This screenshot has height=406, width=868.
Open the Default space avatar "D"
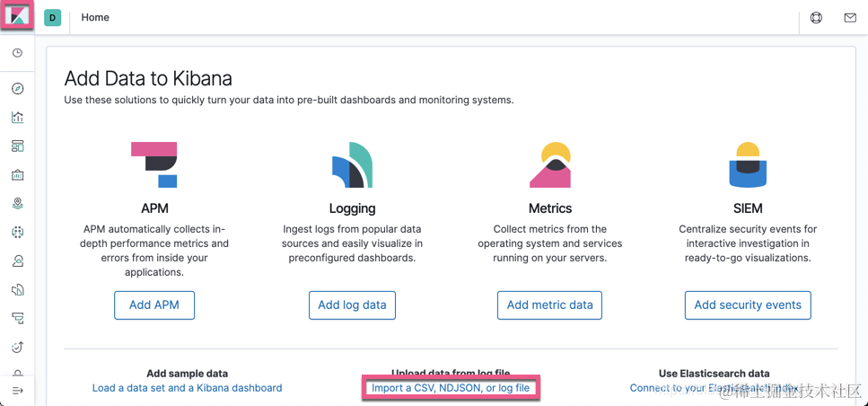(53, 17)
